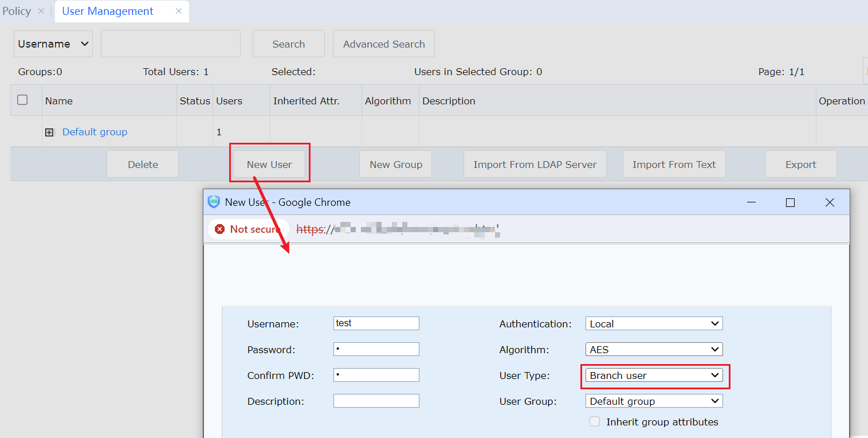Minimize the New User popup window

pos(751,202)
